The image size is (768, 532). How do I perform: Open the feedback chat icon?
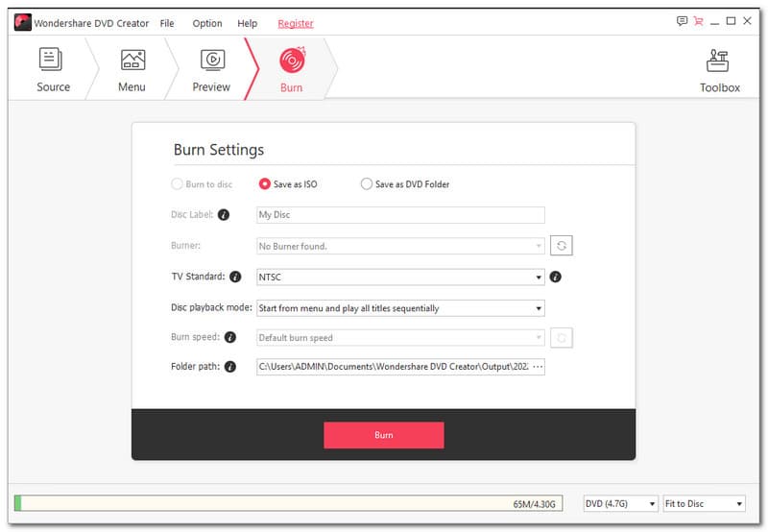[682, 21]
